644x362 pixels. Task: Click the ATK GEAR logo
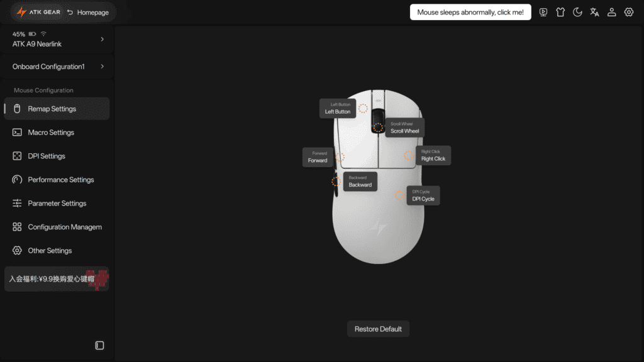click(38, 13)
